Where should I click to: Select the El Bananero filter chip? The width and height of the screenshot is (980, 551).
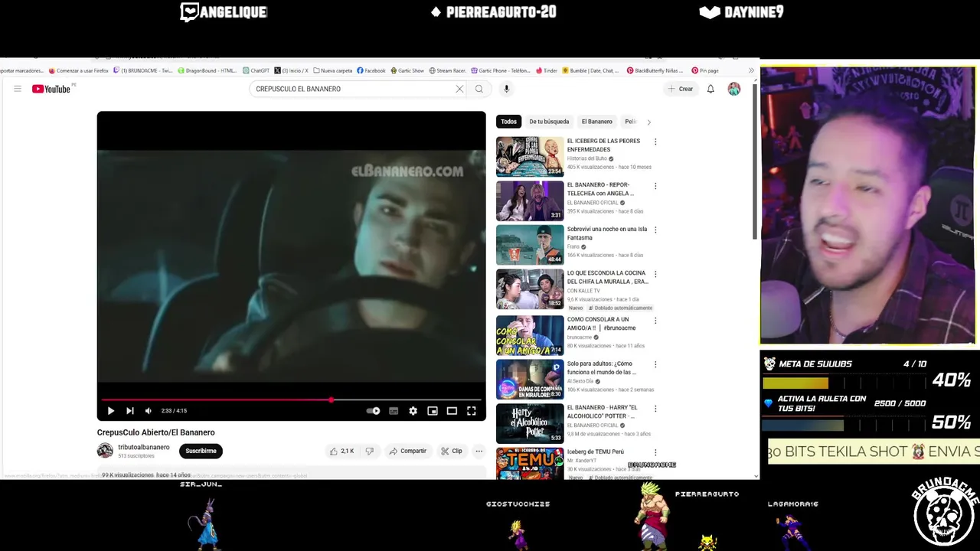point(596,122)
